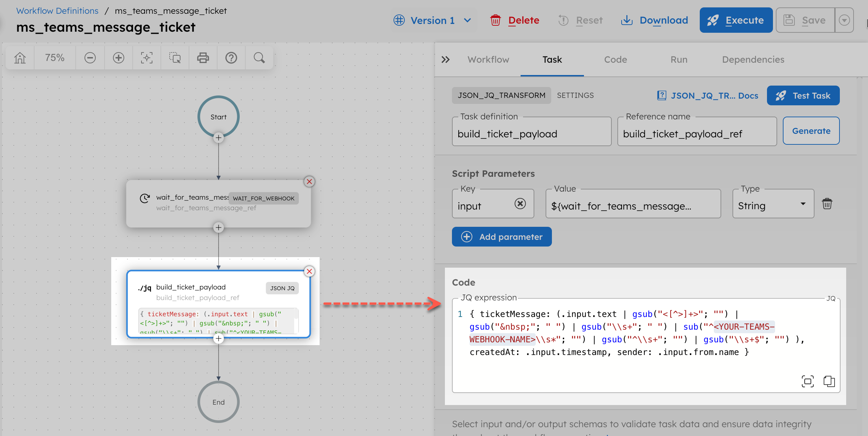Open the Workflow Definitions breadcrumb link
This screenshot has width=868, height=436.
(x=57, y=11)
